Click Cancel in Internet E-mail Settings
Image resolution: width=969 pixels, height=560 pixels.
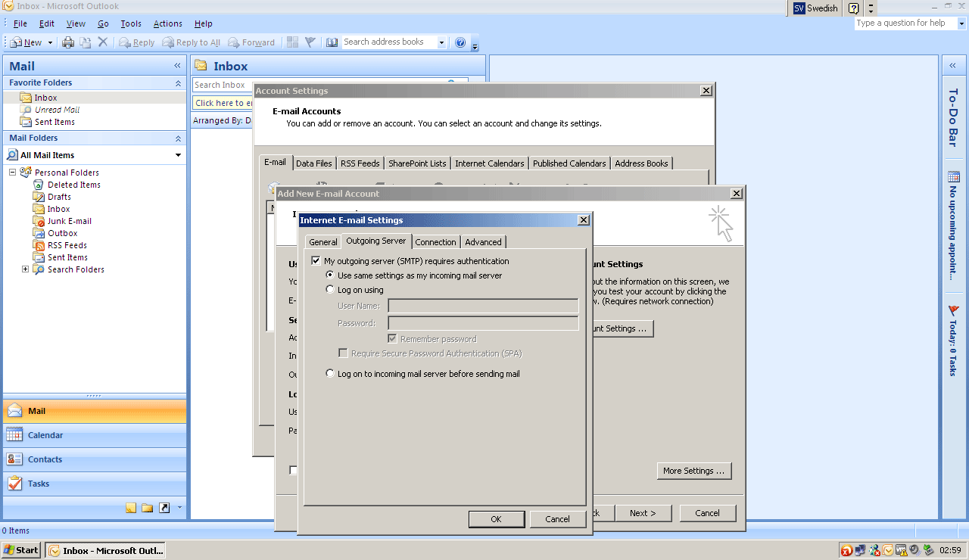click(557, 519)
